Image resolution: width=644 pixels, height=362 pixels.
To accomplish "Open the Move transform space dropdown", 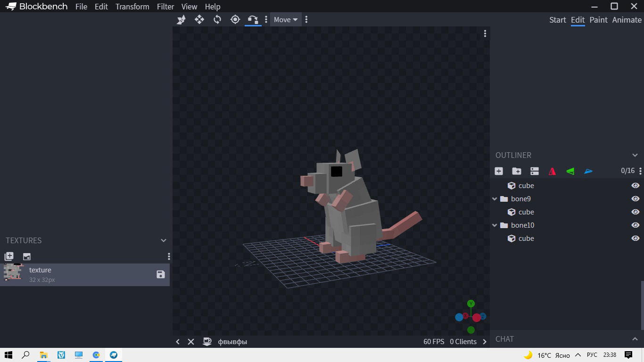I will coord(286,19).
